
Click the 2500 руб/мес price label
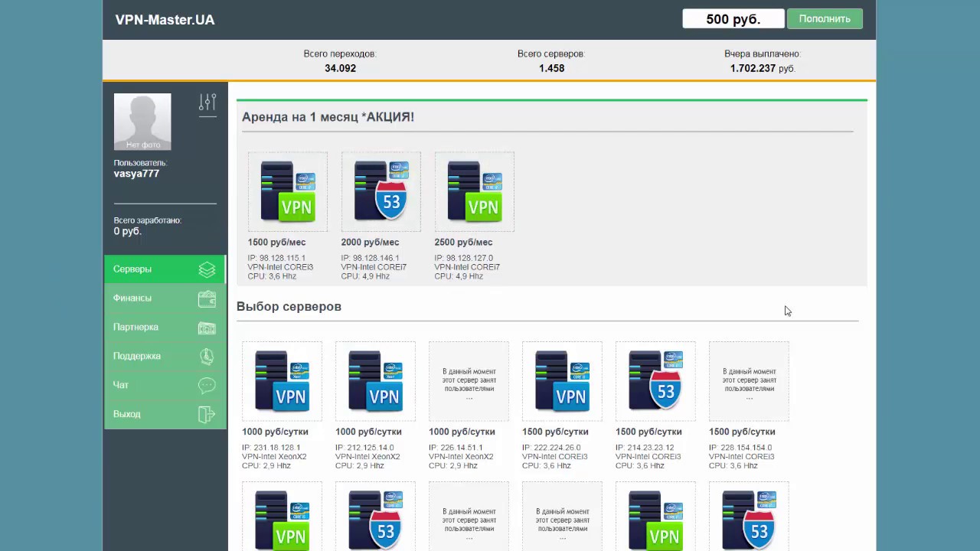pos(463,243)
